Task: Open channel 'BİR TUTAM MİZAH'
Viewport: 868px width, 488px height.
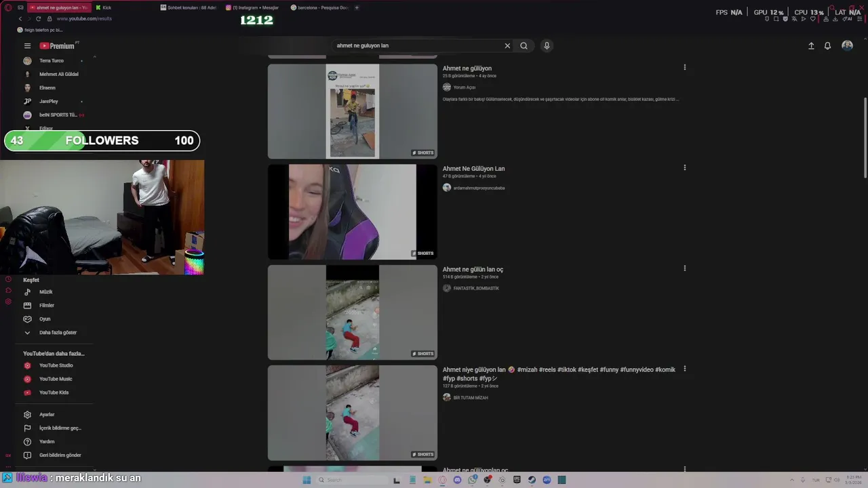Action: [471, 398]
